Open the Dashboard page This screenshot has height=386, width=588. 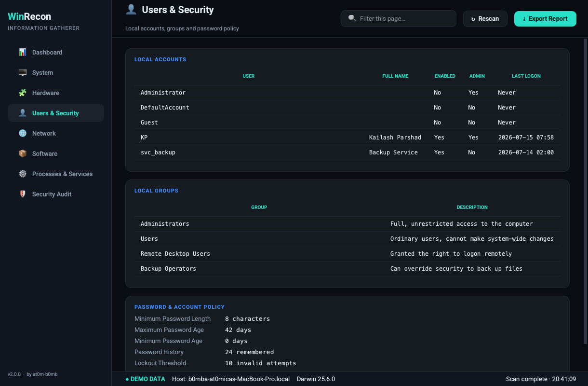coord(56,52)
